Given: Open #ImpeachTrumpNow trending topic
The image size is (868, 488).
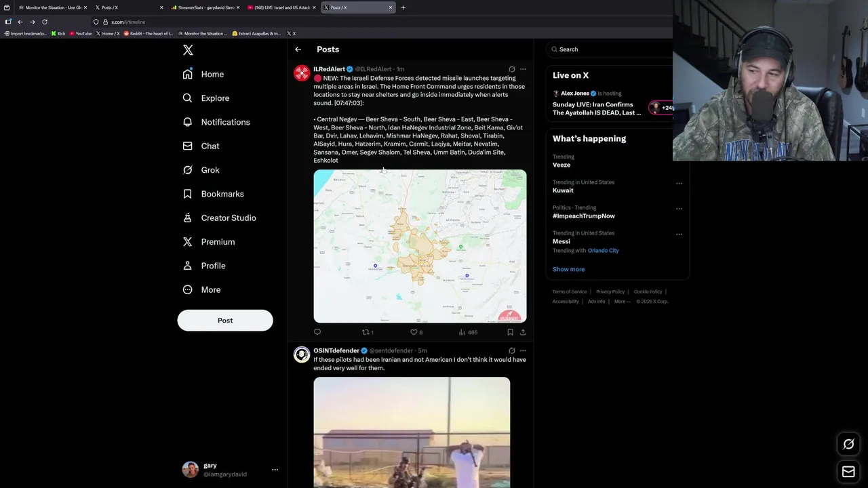Looking at the screenshot, I should tap(584, 216).
